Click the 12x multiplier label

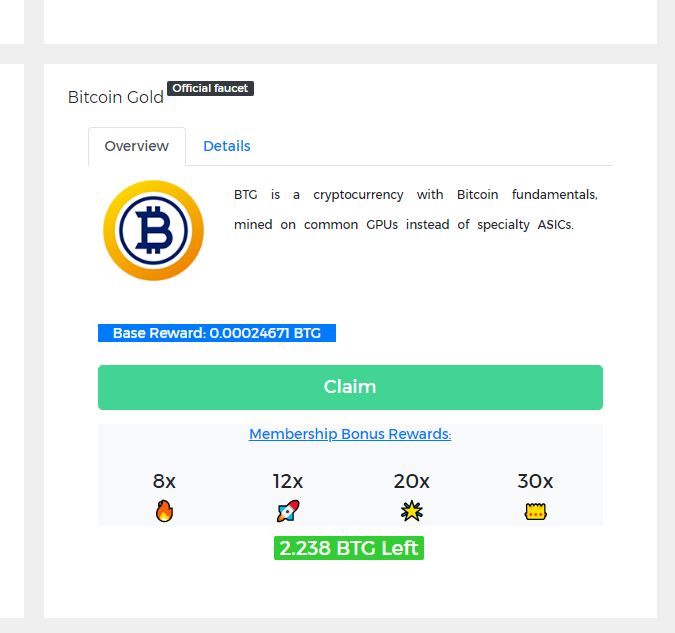click(288, 481)
